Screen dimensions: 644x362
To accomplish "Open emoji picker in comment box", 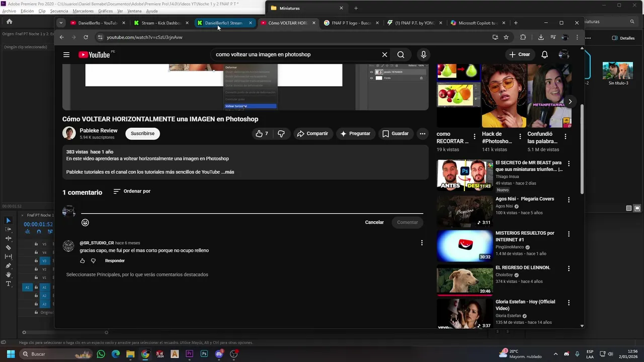I will pyautogui.click(x=85, y=222).
